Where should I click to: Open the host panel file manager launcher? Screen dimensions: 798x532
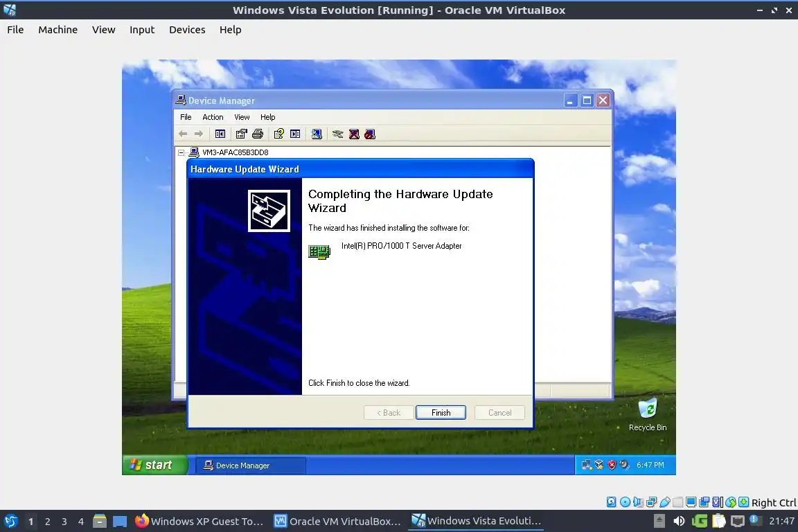tap(100, 521)
